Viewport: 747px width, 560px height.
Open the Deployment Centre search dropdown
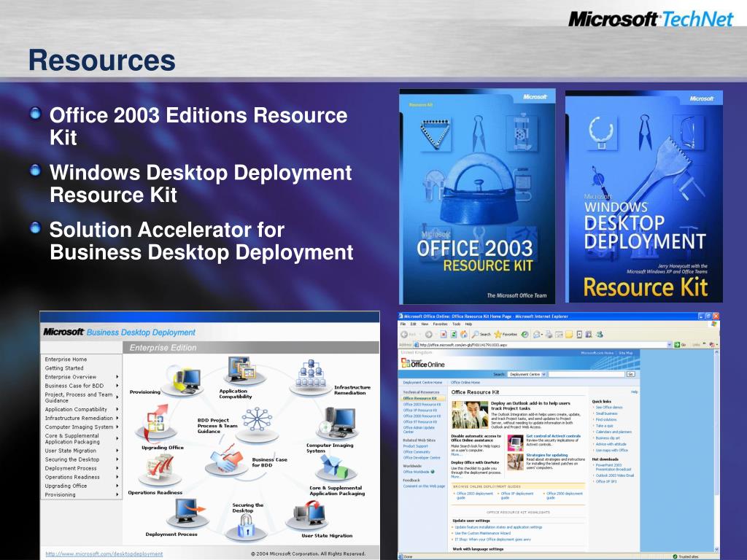[x=543, y=374]
